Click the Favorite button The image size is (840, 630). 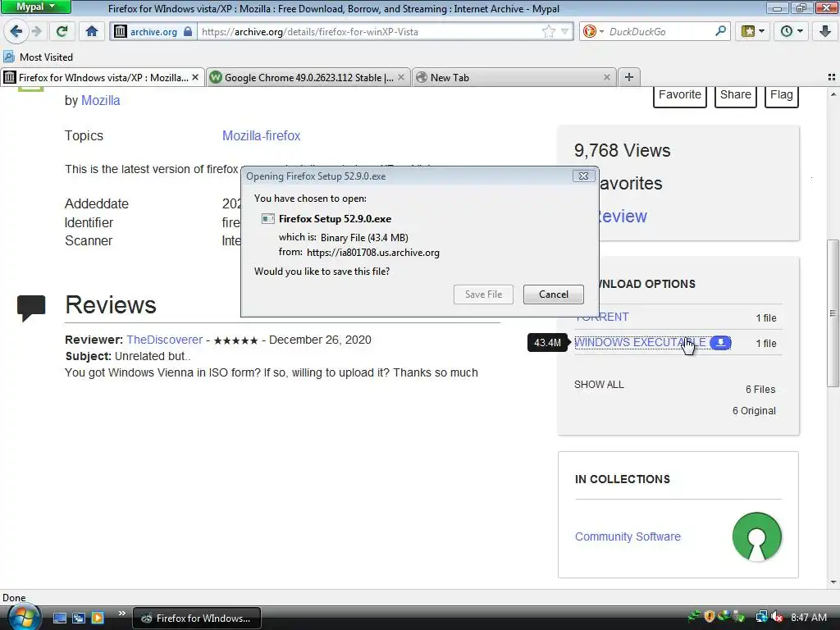point(680,95)
